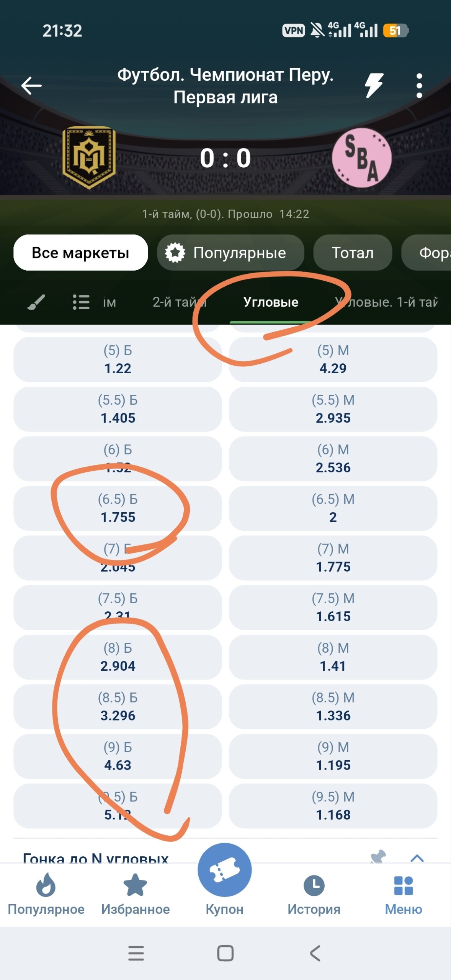Tap the brush clear-filter icon
Screen dimensions: 451x980
tap(36, 302)
